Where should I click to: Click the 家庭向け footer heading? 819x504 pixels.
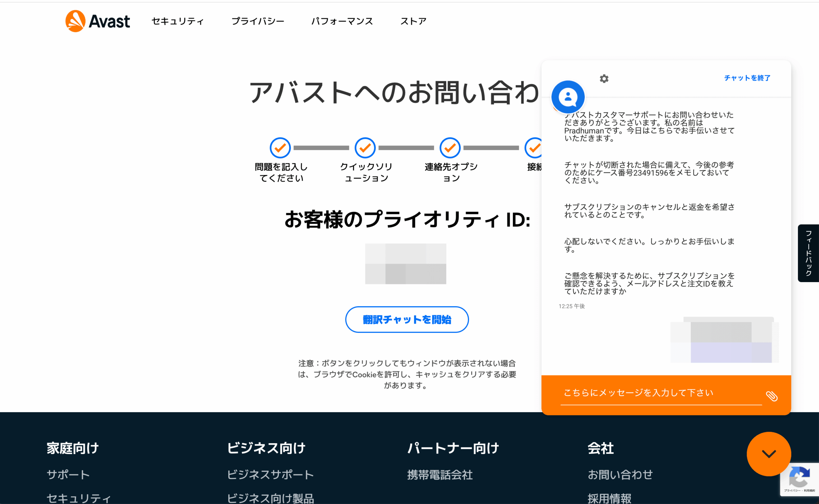point(73,448)
